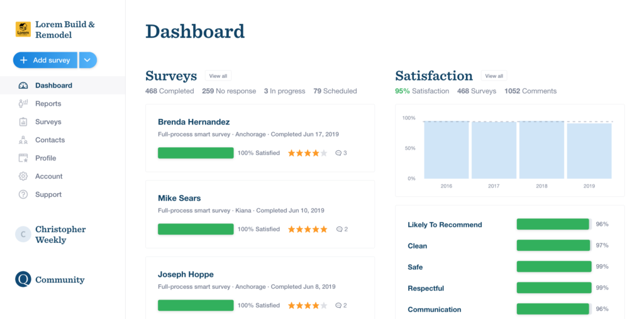Click the 1052 Comments figure
Viewport: 644px width, 319px height.
531,91
